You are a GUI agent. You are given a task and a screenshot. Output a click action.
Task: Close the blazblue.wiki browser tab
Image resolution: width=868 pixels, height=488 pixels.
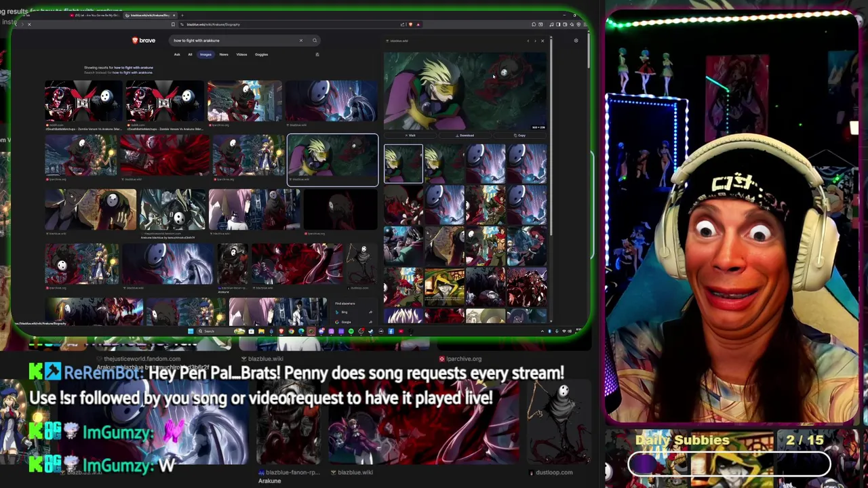pyautogui.click(x=174, y=16)
